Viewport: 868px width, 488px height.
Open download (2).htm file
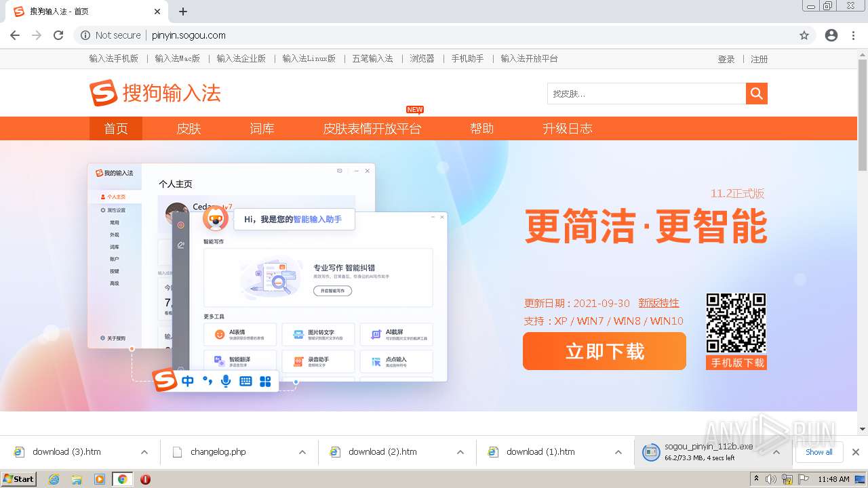382,452
